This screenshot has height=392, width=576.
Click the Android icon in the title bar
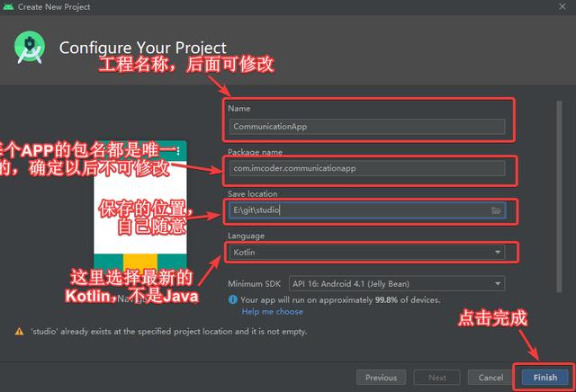click(x=8, y=6)
